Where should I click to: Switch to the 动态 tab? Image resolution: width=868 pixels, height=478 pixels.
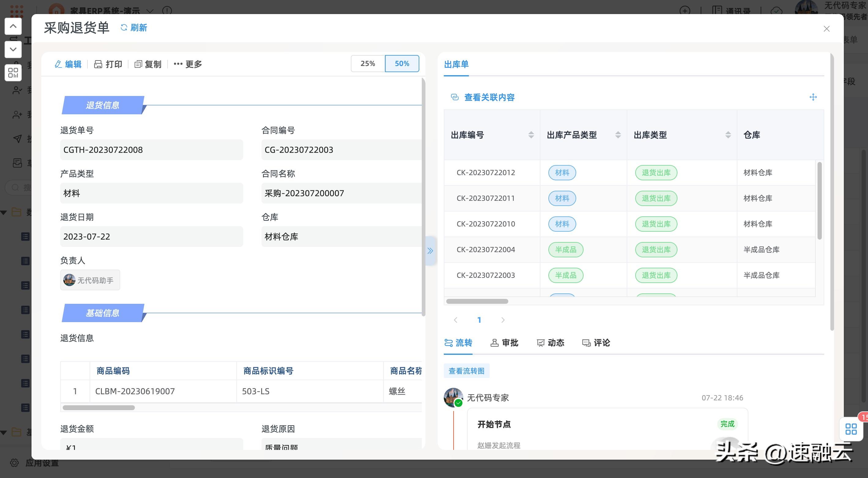550,343
